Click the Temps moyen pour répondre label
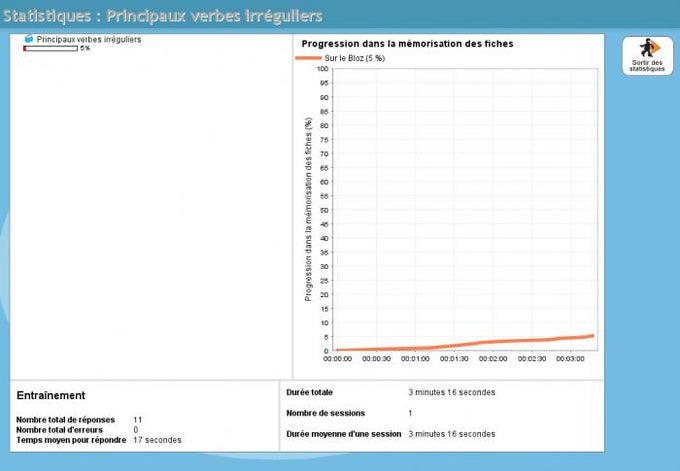 click(x=71, y=440)
